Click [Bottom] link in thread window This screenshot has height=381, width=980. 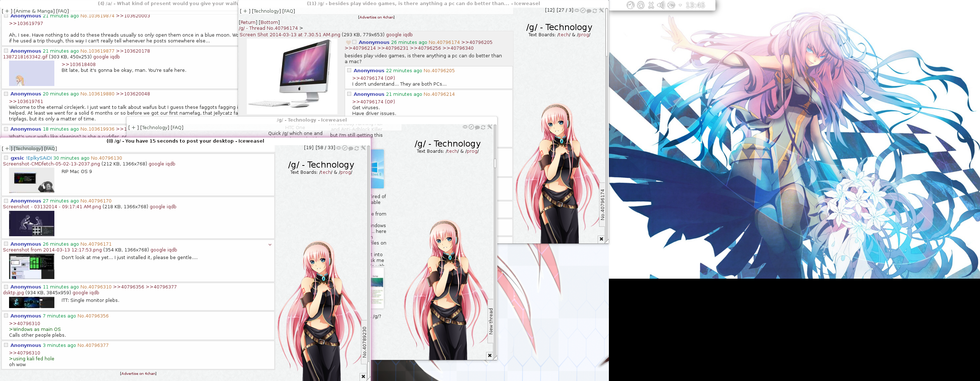(x=269, y=22)
